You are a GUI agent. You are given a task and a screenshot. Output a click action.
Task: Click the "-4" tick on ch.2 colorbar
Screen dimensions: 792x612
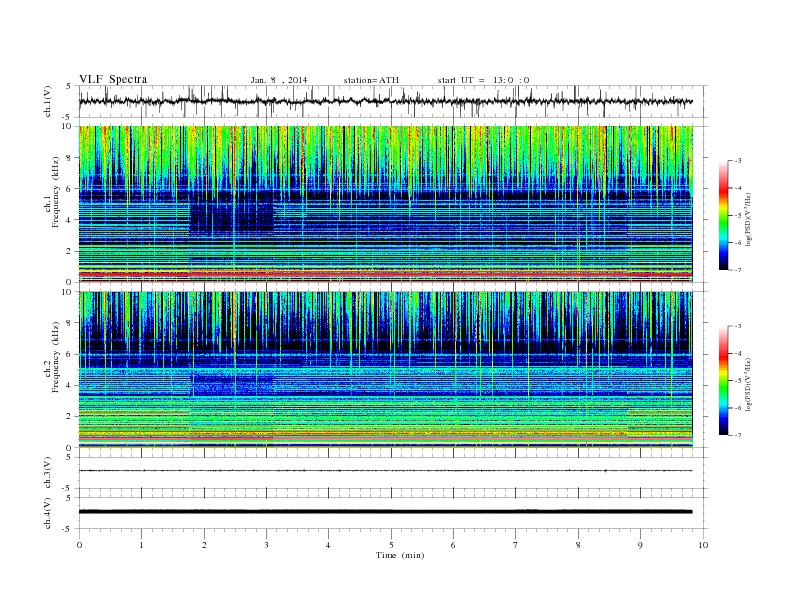coord(738,353)
